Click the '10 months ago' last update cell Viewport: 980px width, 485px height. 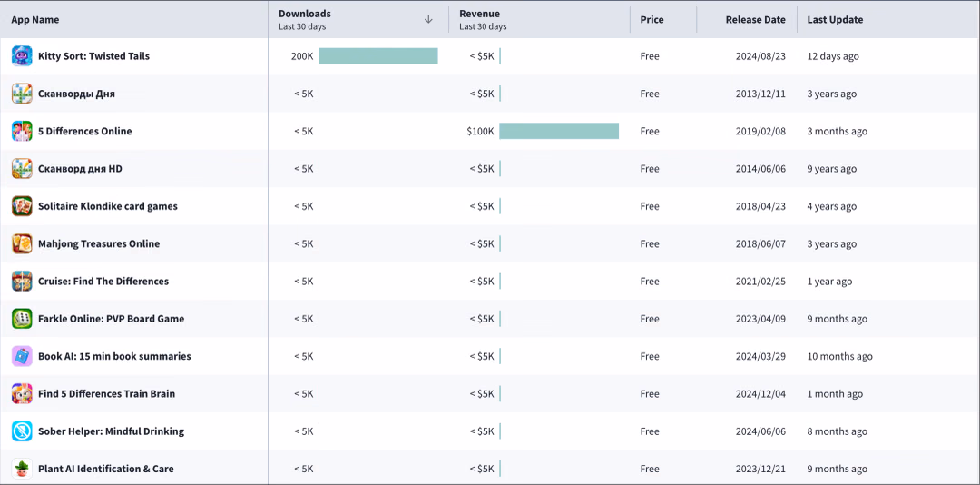pos(839,357)
